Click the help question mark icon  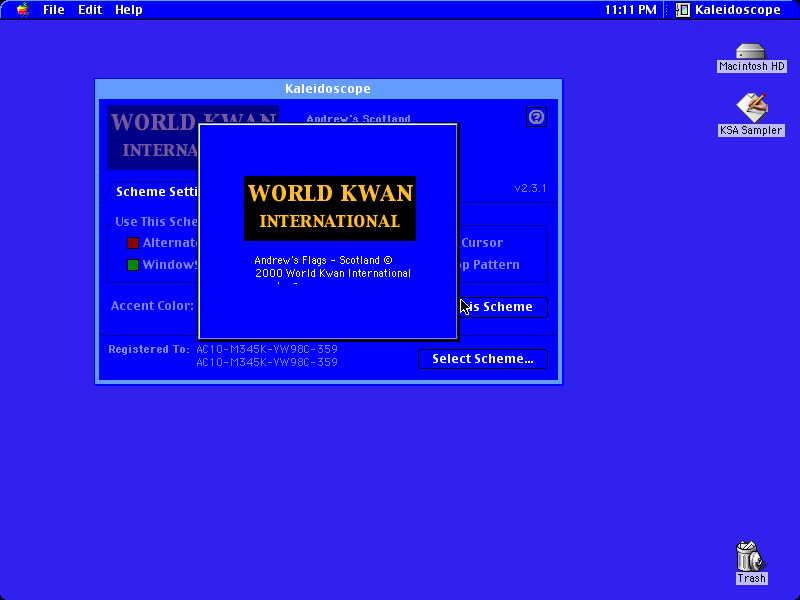536,117
